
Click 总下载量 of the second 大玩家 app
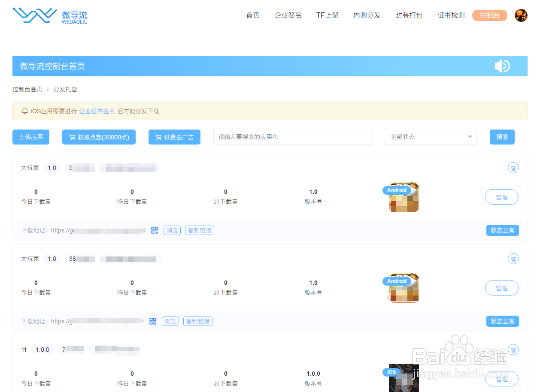[226, 292]
